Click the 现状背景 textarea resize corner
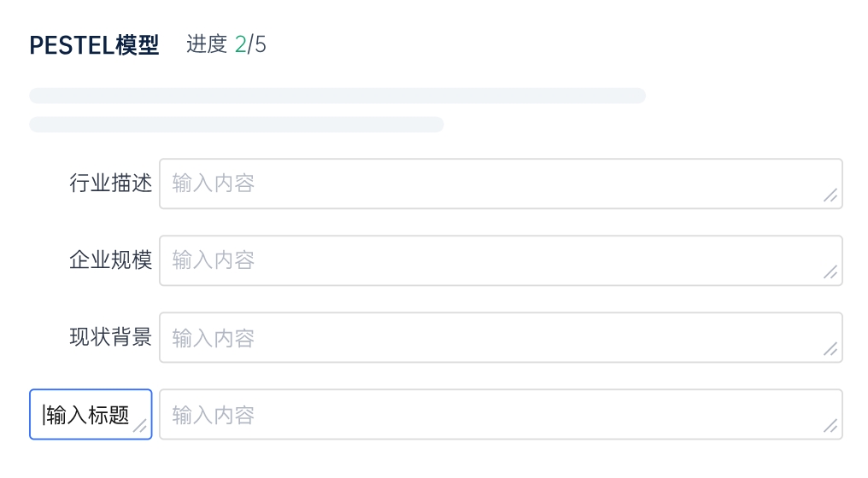The width and height of the screenshot is (868, 478). [x=830, y=349]
